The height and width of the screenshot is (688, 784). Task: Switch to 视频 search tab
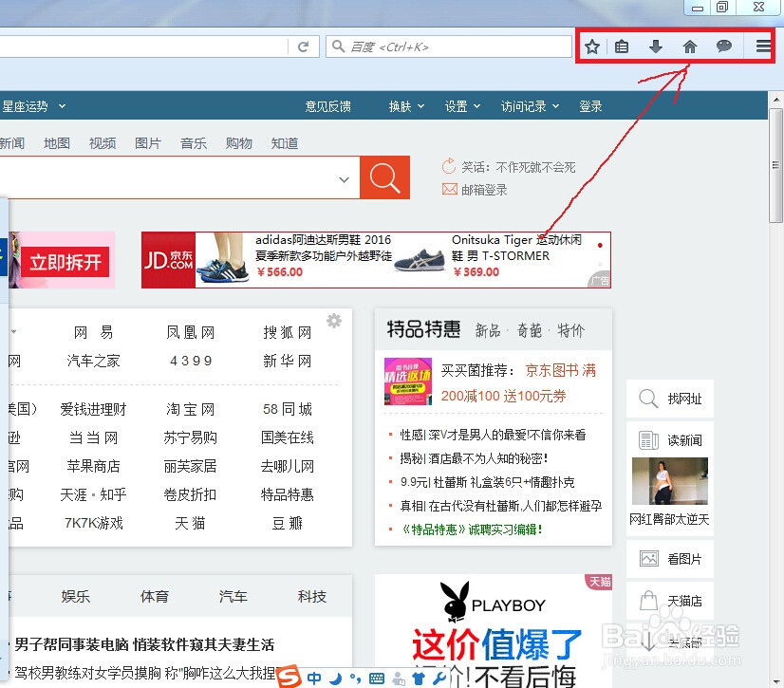tap(103, 143)
